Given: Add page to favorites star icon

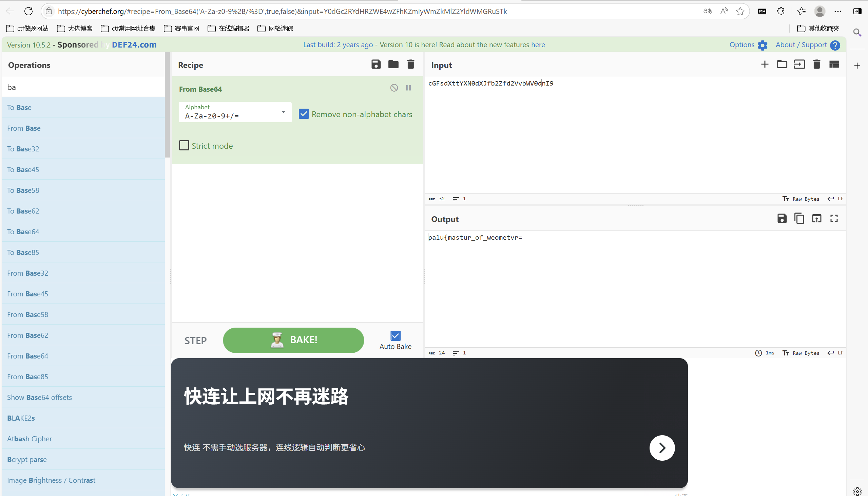Looking at the screenshot, I should pyautogui.click(x=740, y=11).
